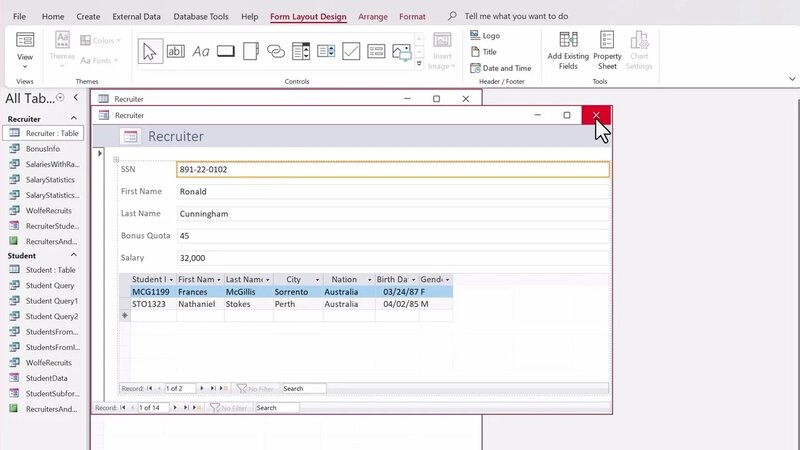Jump to last record in main form navigation
Viewport: 800px width, 450px height.
pos(186,408)
